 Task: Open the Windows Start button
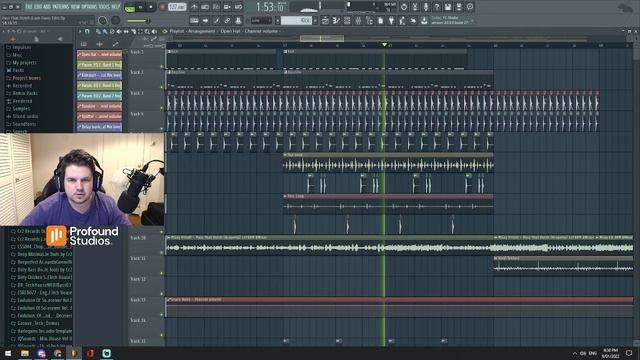8,353
